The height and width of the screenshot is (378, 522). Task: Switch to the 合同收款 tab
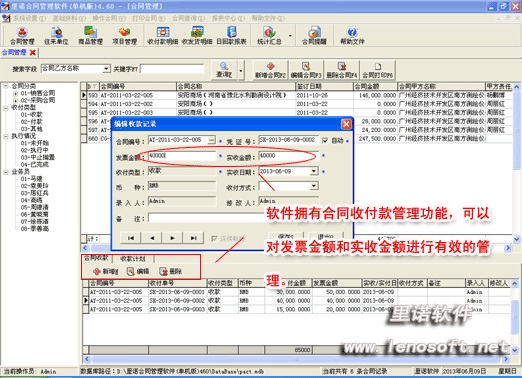(96, 258)
